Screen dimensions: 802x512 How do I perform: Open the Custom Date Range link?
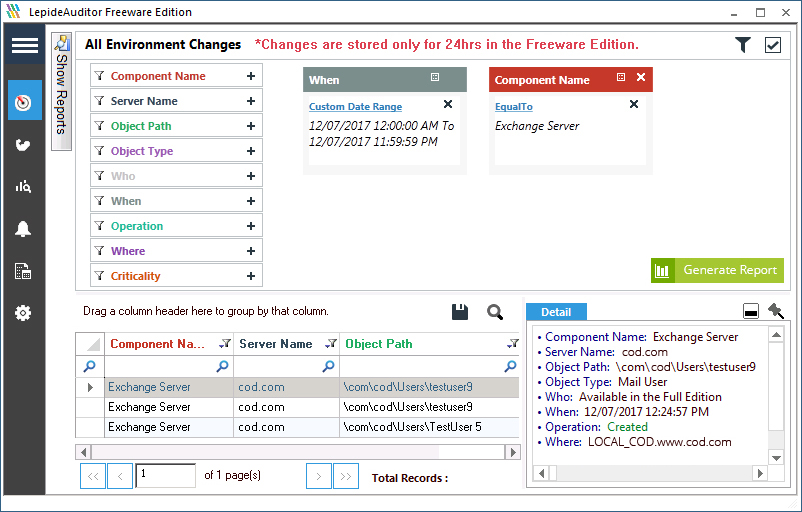pyautogui.click(x=355, y=106)
